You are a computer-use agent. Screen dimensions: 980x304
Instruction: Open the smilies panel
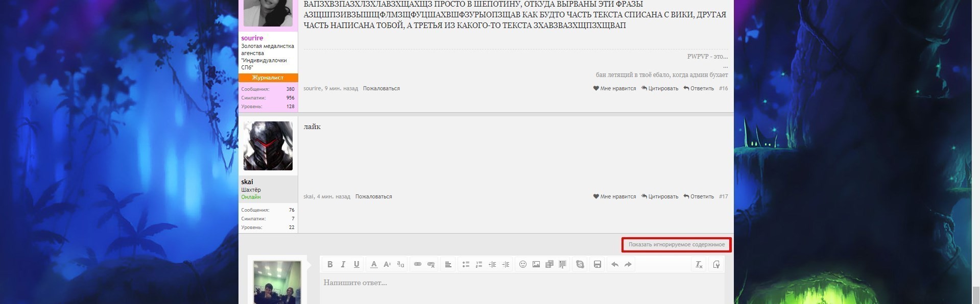point(523,264)
